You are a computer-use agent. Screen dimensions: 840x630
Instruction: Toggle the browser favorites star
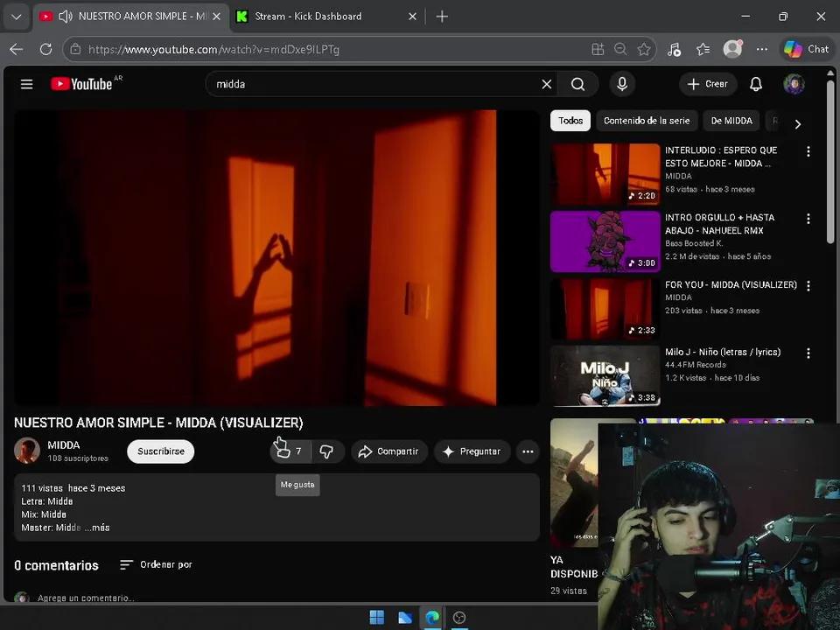pyautogui.click(x=644, y=49)
